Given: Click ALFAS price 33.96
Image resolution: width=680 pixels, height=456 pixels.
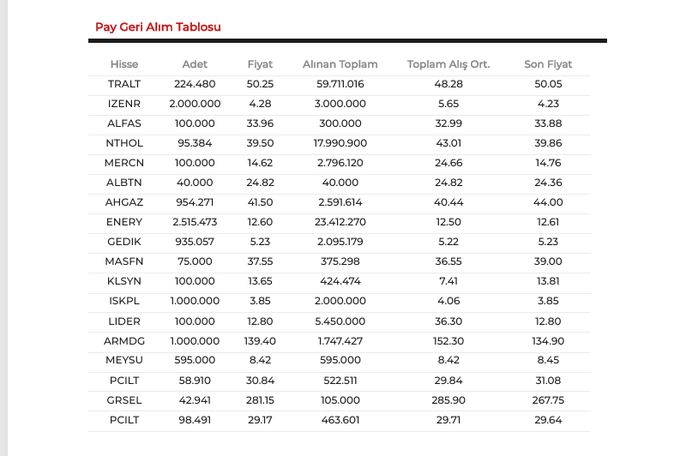Looking at the screenshot, I should pyautogui.click(x=260, y=123).
